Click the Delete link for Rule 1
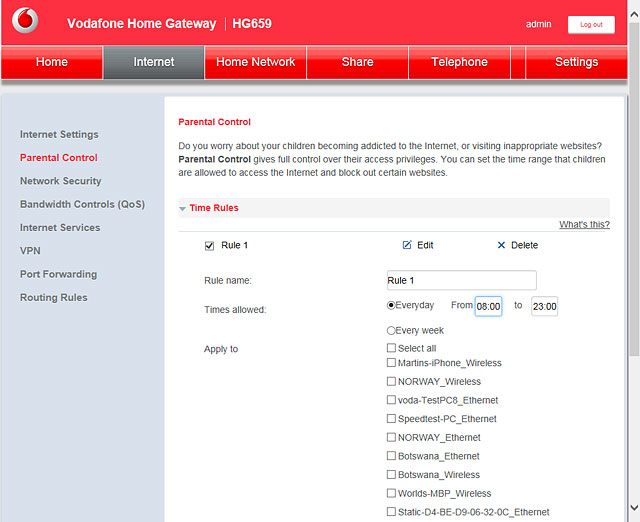The height and width of the screenshot is (522, 640). tap(524, 245)
